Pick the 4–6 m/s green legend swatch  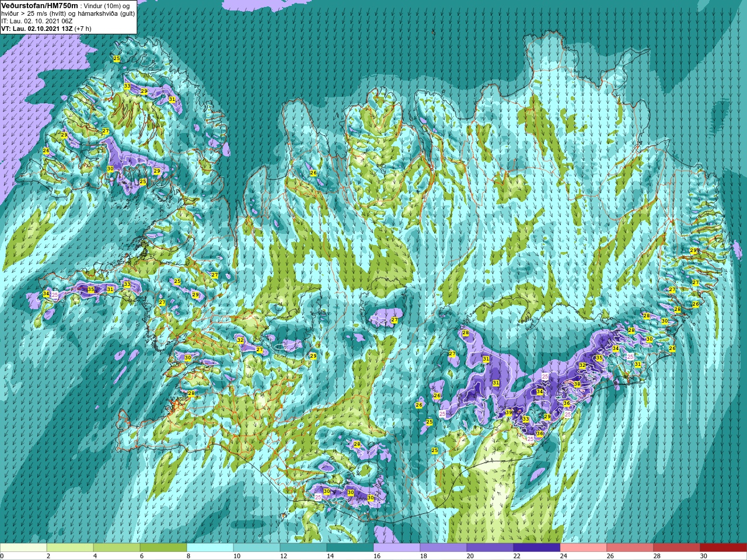click(x=117, y=548)
